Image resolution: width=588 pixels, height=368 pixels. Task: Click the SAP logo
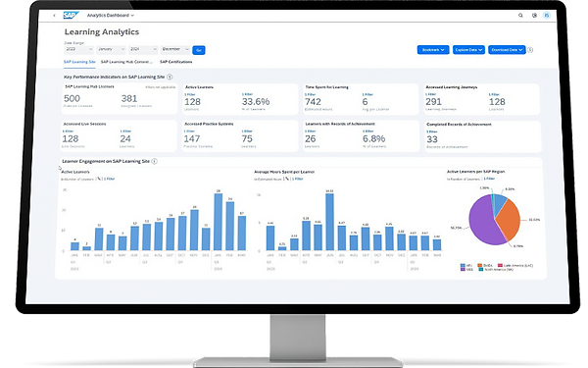[x=71, y=16]
